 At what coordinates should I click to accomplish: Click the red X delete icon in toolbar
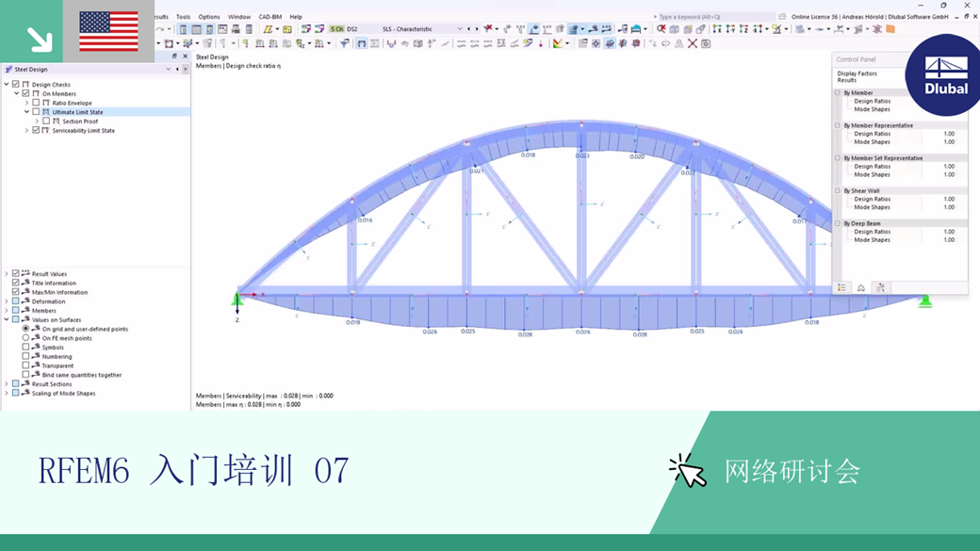tap(693, 43)
